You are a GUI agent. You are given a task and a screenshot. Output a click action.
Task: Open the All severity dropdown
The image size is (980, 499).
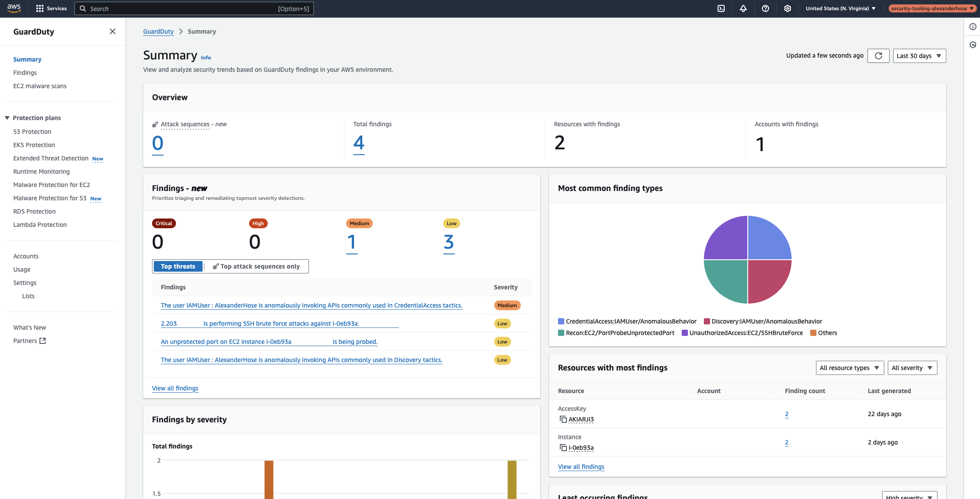coord(912,368)
